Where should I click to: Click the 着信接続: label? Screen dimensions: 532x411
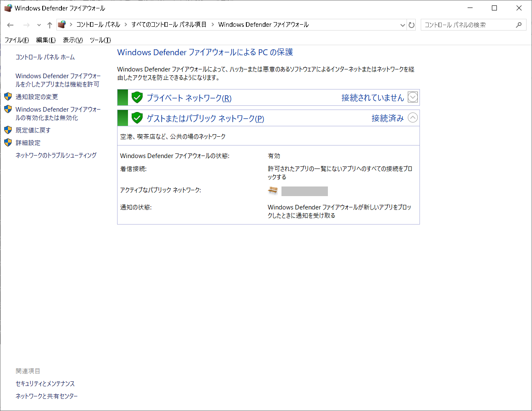coord(133,169)
